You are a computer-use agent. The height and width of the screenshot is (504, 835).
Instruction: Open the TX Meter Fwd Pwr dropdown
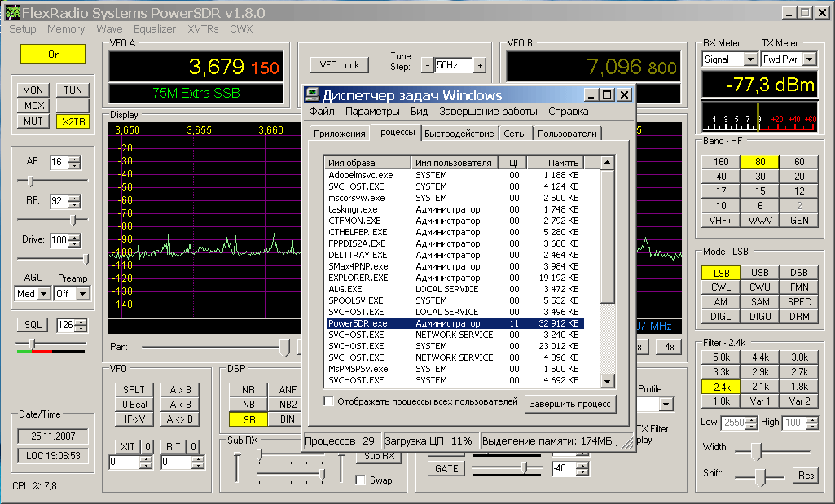(810, 59)
